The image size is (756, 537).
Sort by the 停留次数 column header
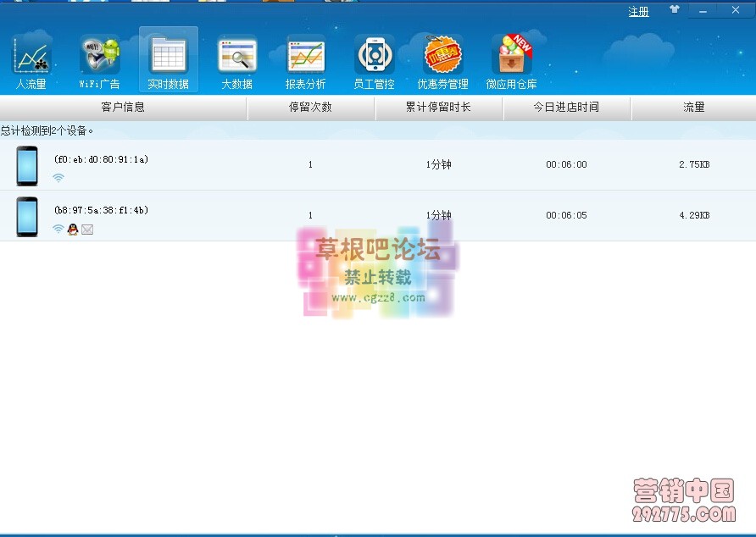312,108
